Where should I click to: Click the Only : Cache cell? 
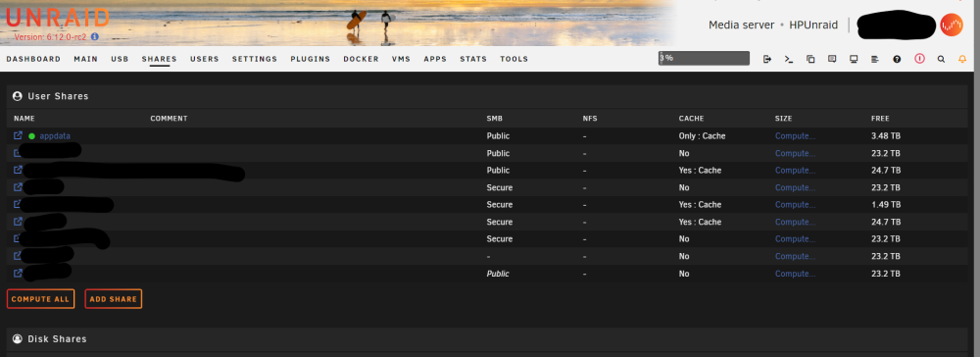click(x=702, y=135)
